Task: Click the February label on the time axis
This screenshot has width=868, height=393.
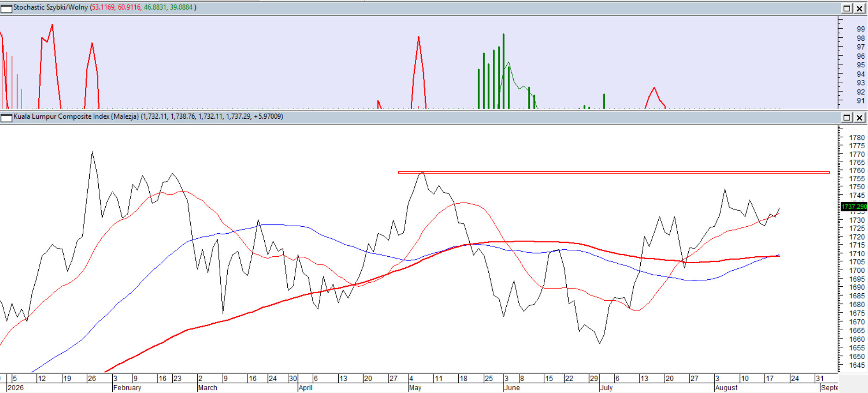Action: coord(127,388)
